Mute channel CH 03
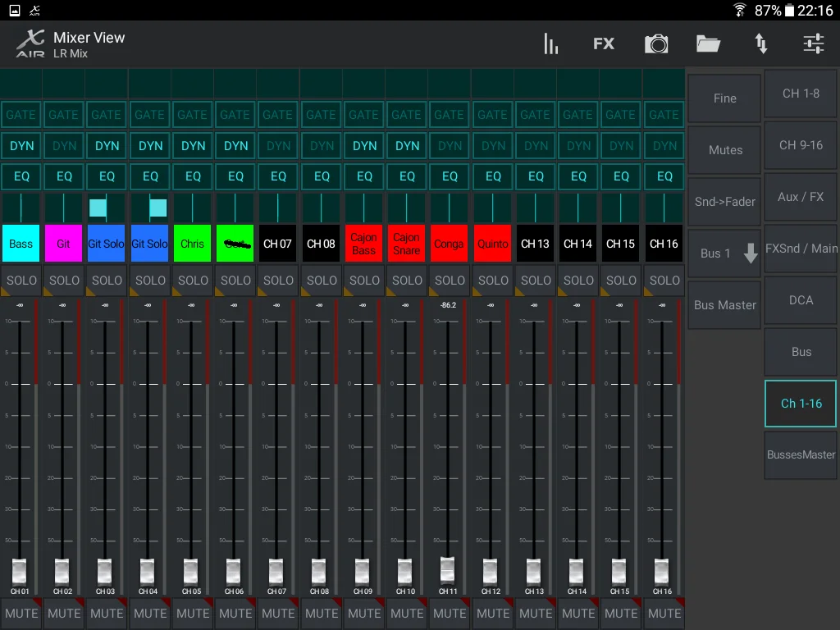840x630 pixels. click(107, 614)
